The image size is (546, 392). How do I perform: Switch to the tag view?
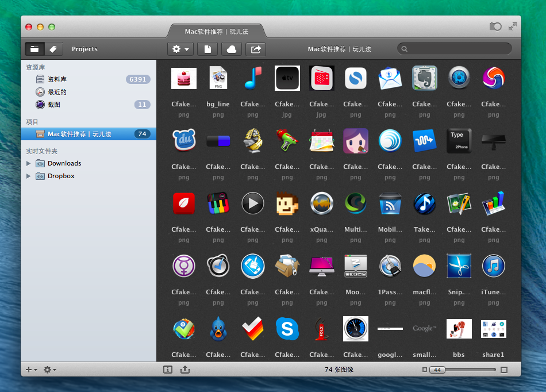tap(53, 49)
